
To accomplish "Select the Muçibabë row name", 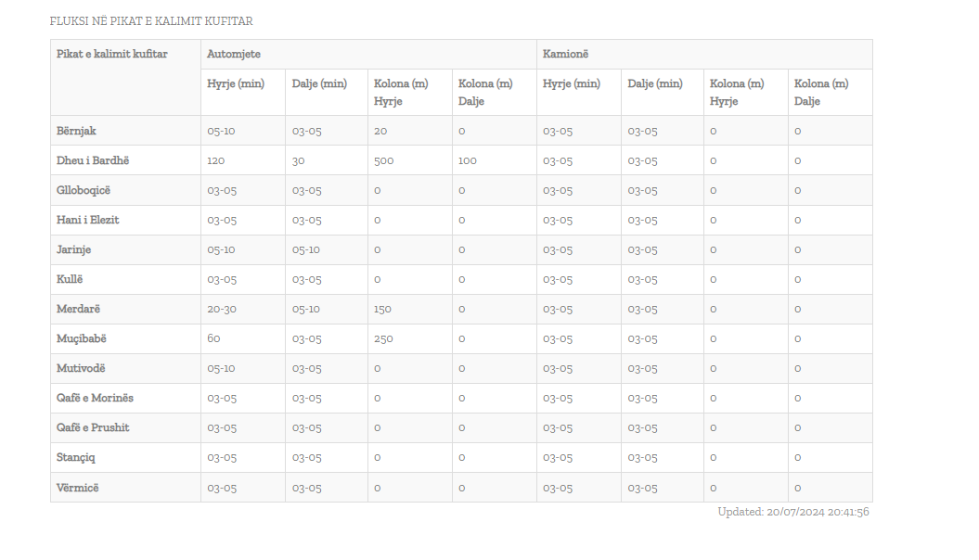I will 81,338.
